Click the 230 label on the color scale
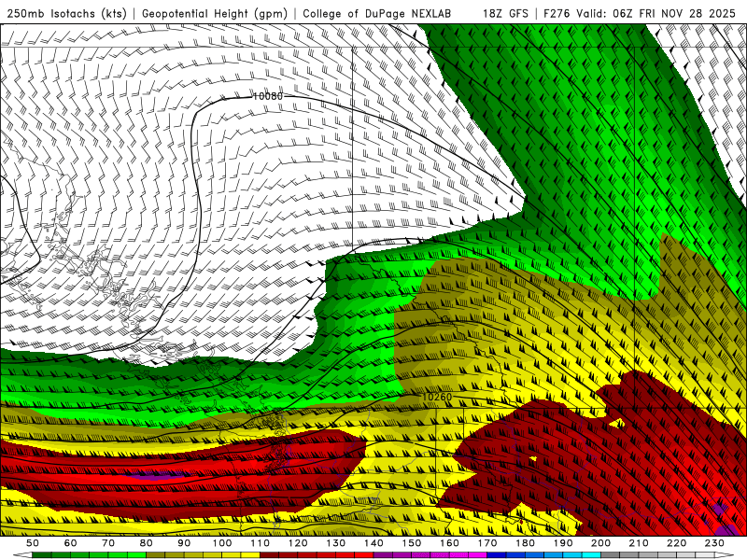 click(715, 543)
